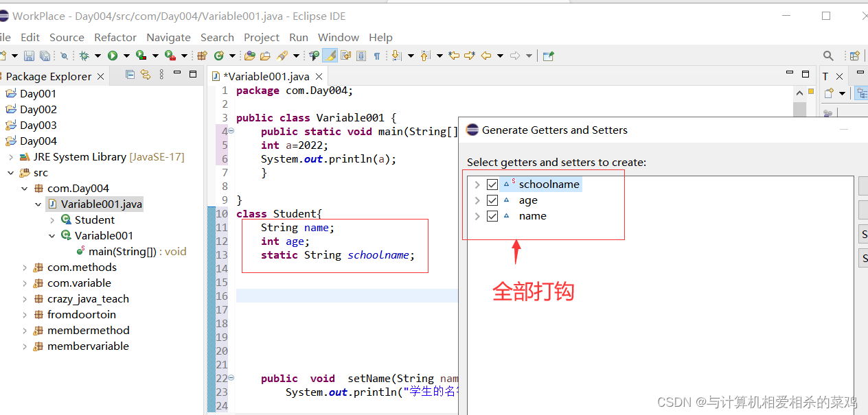The height and width of the screenshot is (415, 868).
Task: Expand the com.methods package
Action: (24, 267)
